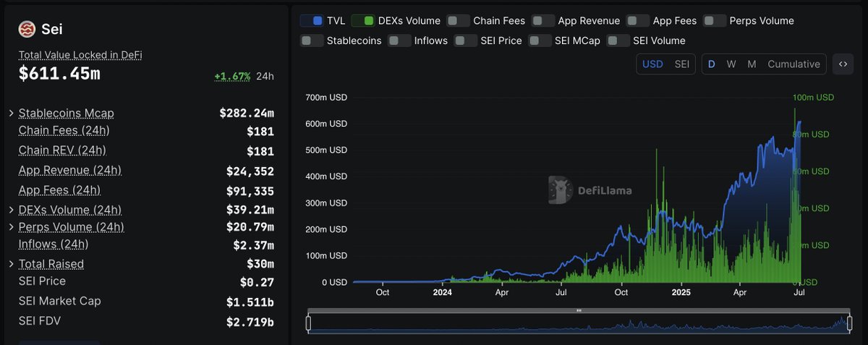
Task: Click the $2.37m inflows value
Action: point(254,245)
